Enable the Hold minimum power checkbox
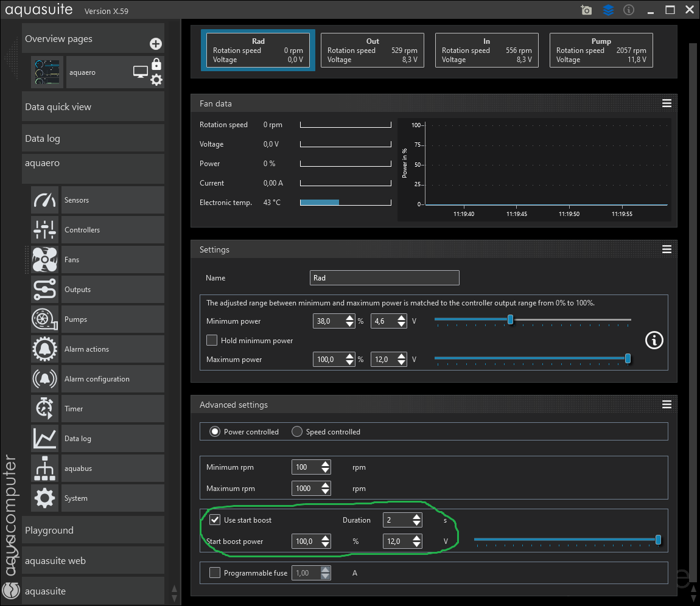The height and width of the screenshot is (606, 700). pos(212,340)
